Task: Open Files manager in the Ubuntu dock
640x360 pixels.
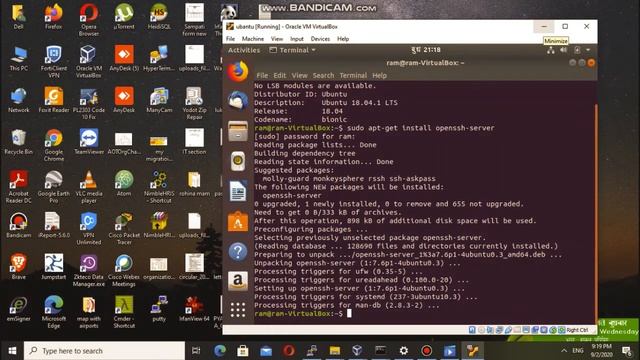Action: [238, 131]
